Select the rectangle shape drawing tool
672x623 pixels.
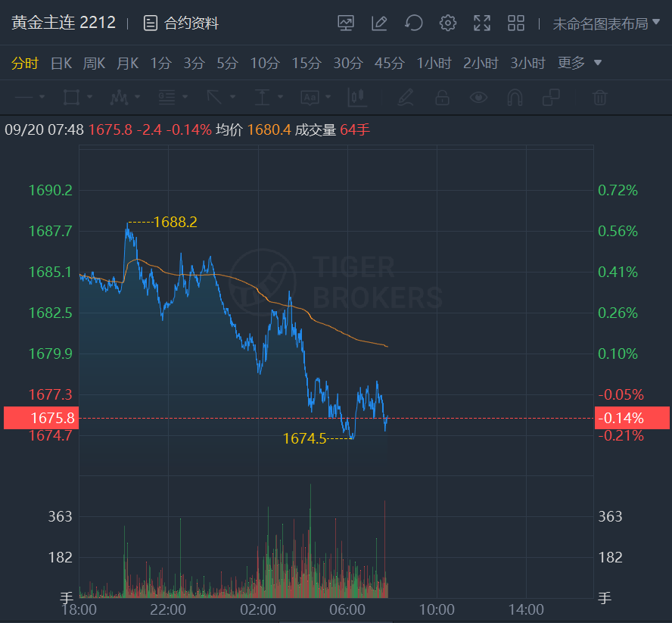(72, 98)
